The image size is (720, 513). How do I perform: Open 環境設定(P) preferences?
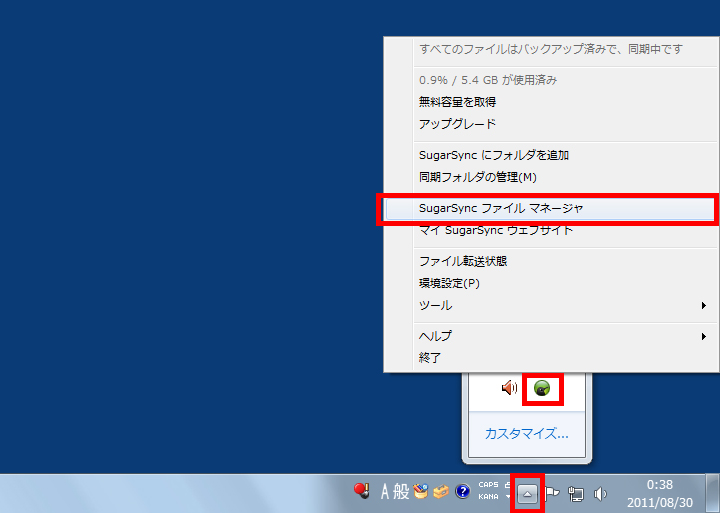click(551, 283)
